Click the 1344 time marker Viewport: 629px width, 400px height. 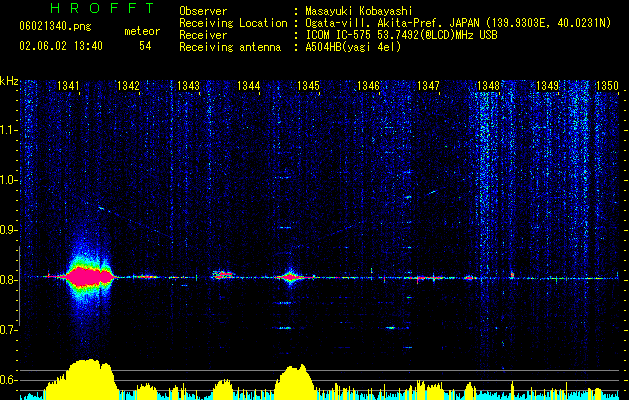click(x=248, y=86)
